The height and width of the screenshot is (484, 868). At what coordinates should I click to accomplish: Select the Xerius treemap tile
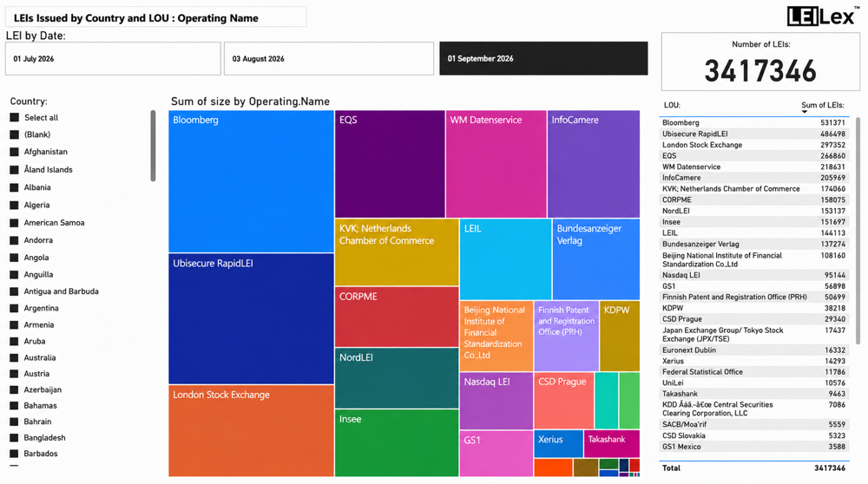(x=558, y=443)
